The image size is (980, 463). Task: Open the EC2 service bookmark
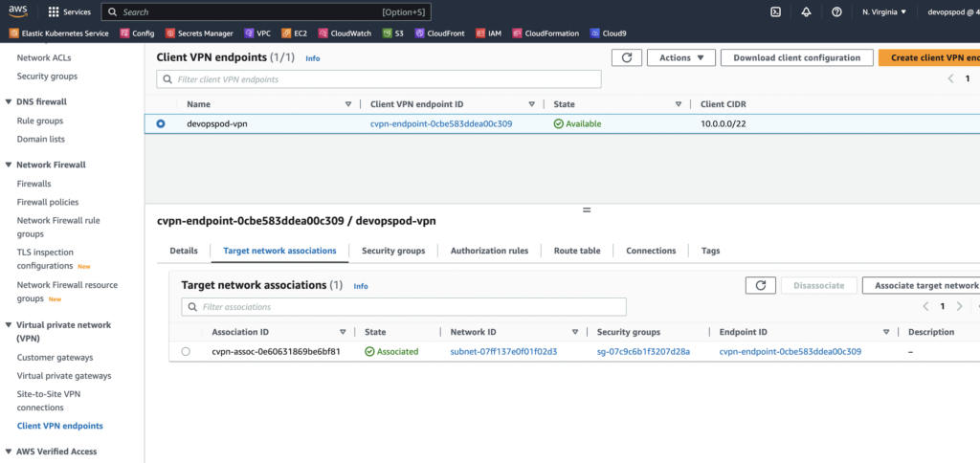click(x=295, y=33)
